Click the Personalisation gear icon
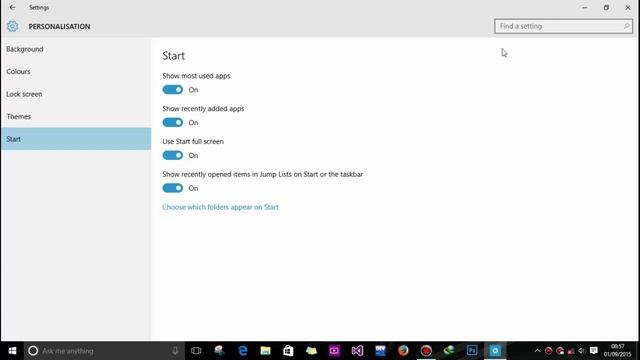Image resolution: width=640 pixels, height=360 pixels. 12,26
